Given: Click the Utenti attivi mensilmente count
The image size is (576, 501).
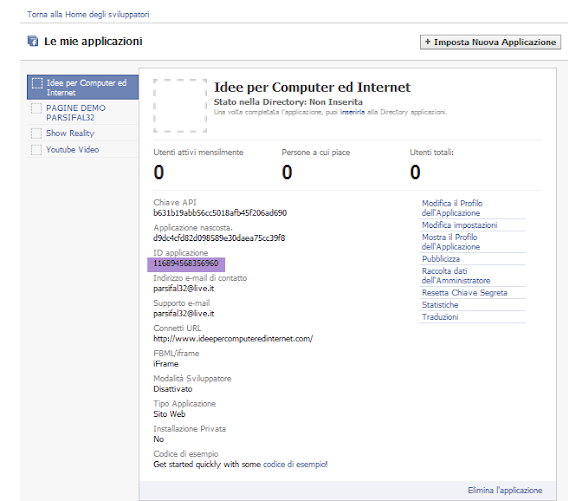Looking at the screenshot, I should (159, 172).
